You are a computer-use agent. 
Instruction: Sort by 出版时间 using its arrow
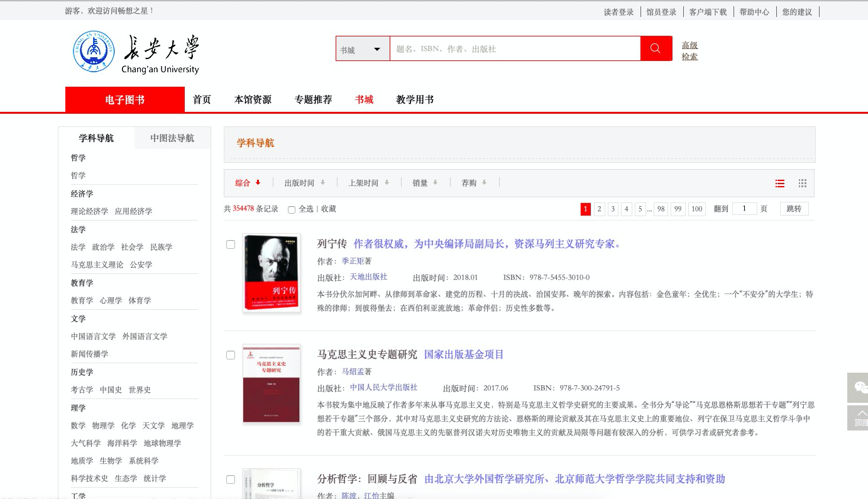[x=322, y=183]
